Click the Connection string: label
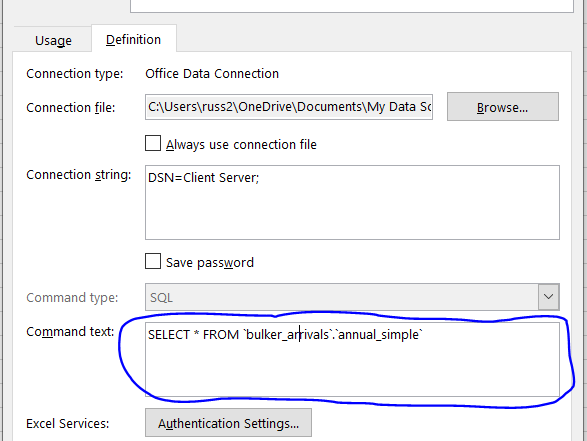This screenshot has width=587, height=441. pos(79,175)
